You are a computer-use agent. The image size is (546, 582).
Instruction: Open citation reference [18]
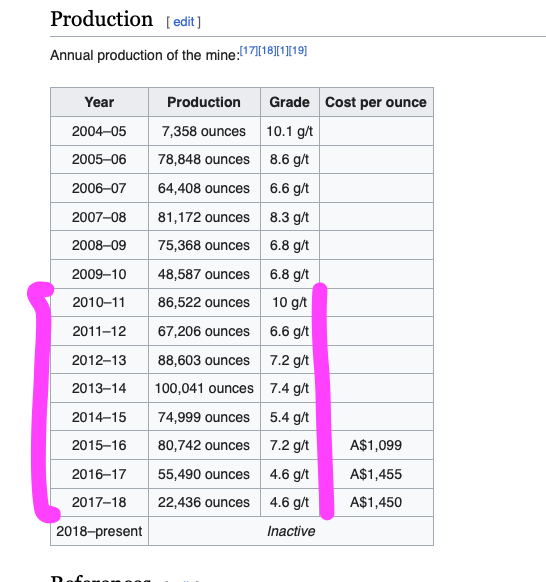click(x=267, y=50)
